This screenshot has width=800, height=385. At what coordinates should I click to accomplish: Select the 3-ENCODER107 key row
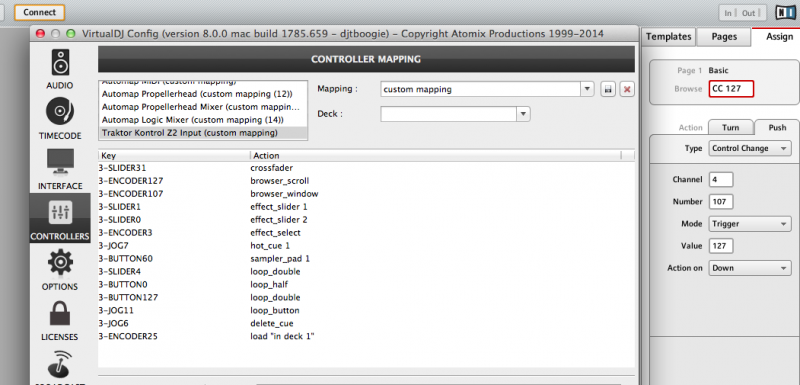131,194
